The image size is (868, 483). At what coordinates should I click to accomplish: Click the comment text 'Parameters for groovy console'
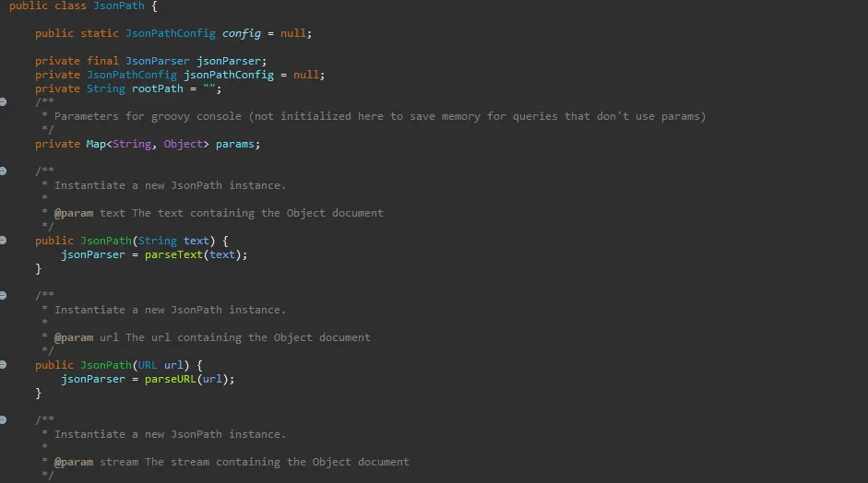(x=148, y=116)
